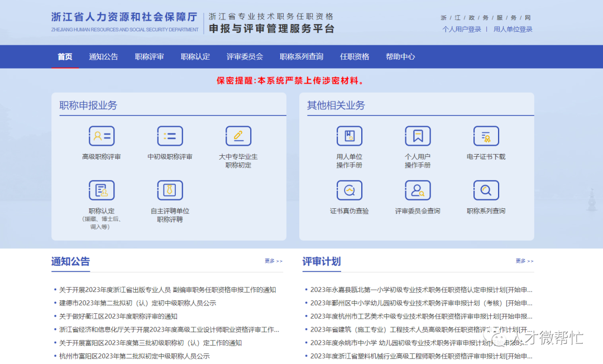
Task: Click 更多>> next to 通知公告
Action: 274,261
